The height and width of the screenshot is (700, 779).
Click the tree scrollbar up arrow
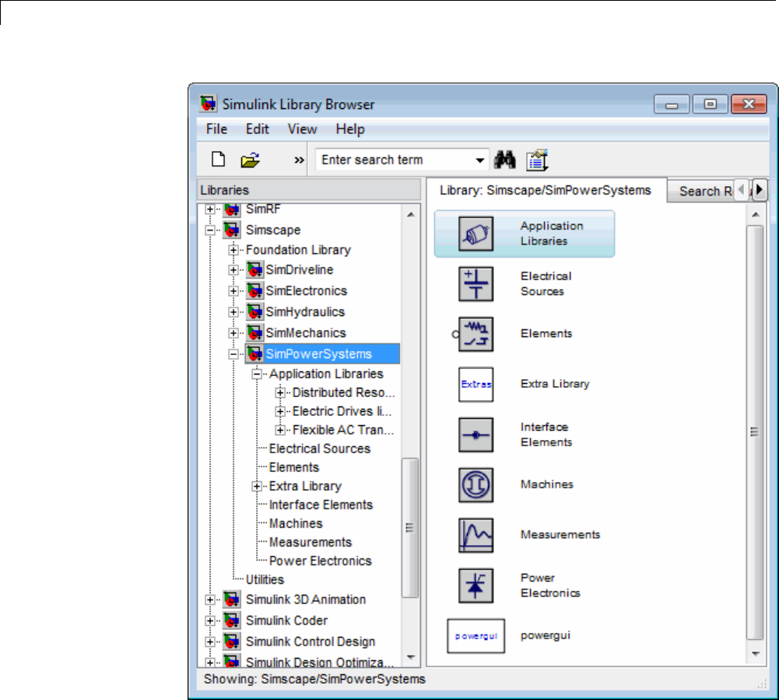point(410,214)
